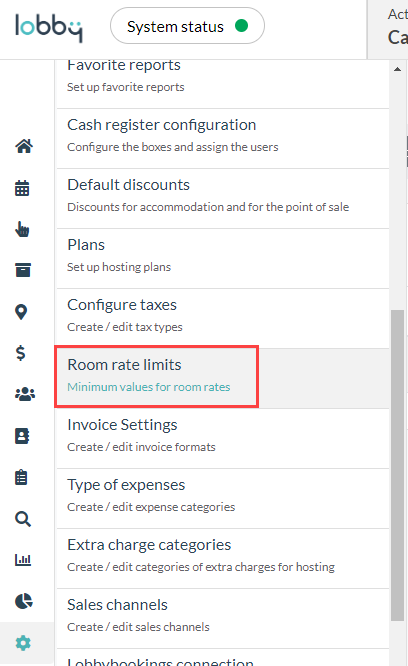The image size is (408, 666).
Task: Open the calendar icon in sidebar
Action: pos(22,188)
